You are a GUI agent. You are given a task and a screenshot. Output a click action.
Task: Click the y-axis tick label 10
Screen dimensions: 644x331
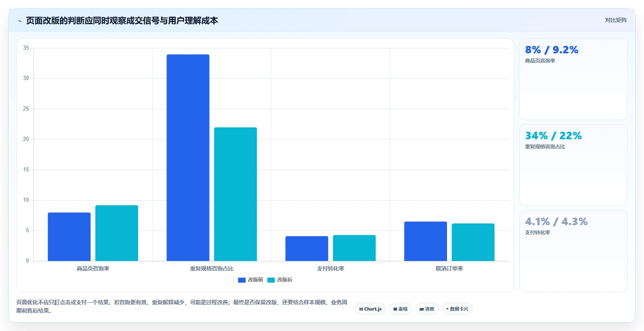point(26,200)
